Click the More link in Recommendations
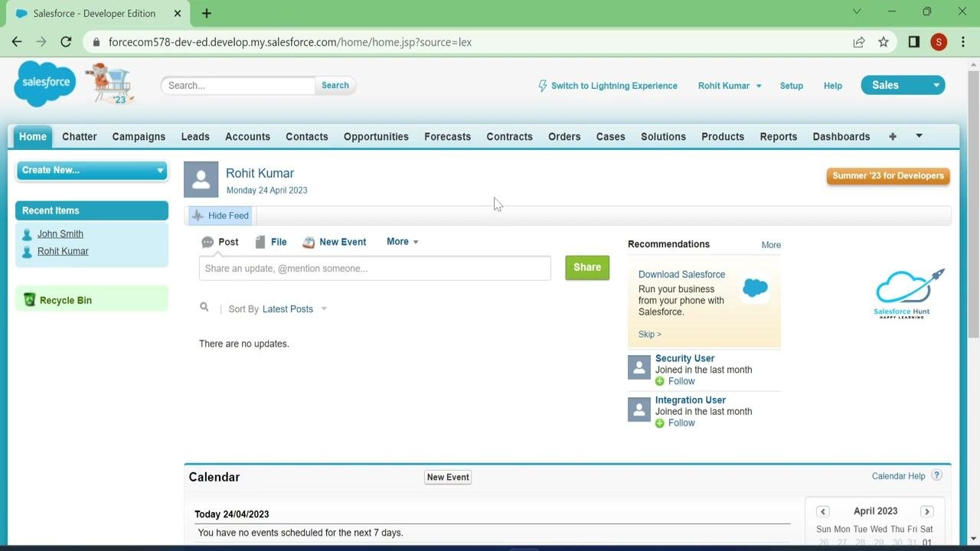 click(771, 245)
